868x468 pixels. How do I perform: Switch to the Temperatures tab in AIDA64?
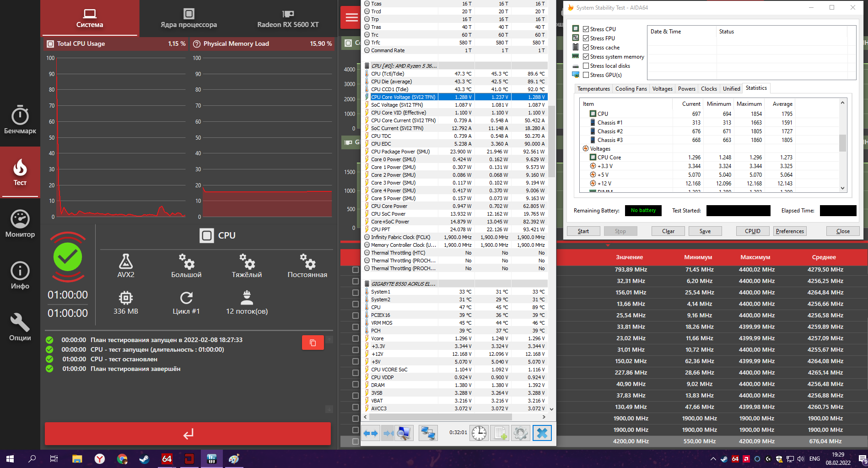tap(593, 89)
